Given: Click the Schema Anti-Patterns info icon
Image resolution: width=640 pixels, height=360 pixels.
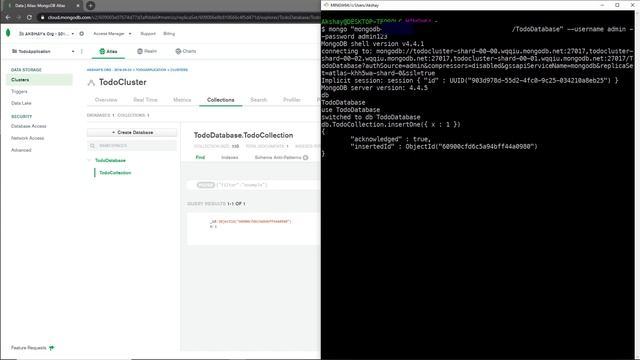Looking at the screenshot, I should click(305, 158).
